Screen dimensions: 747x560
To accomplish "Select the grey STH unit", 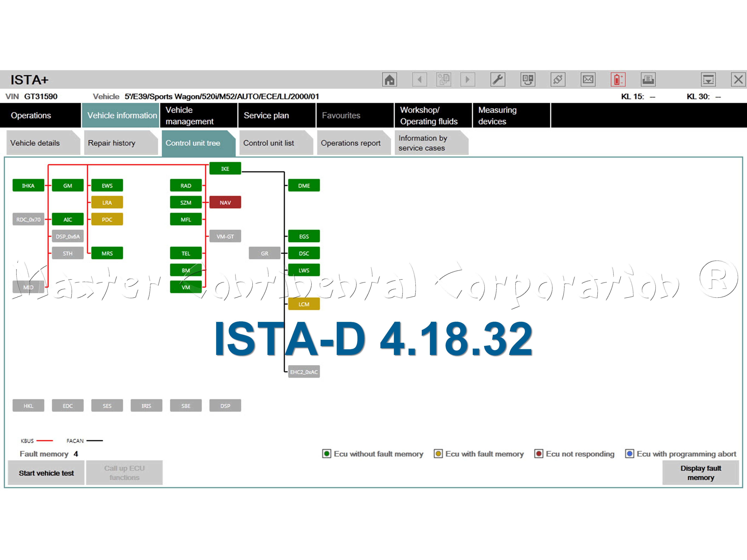I will click(68, 253).
